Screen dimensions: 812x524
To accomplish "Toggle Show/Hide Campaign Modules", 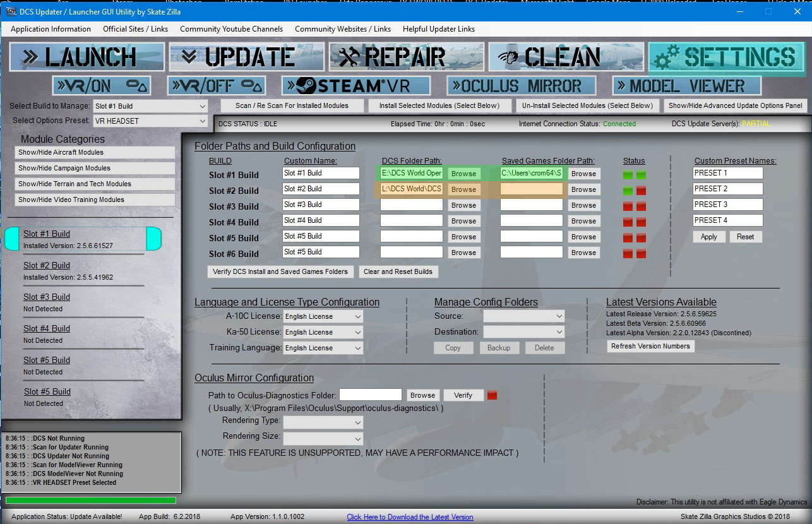I will point(95,168).
